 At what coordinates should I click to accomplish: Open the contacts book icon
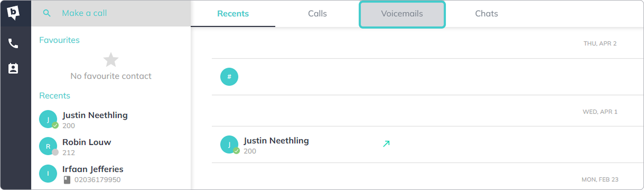click(13, 68)
